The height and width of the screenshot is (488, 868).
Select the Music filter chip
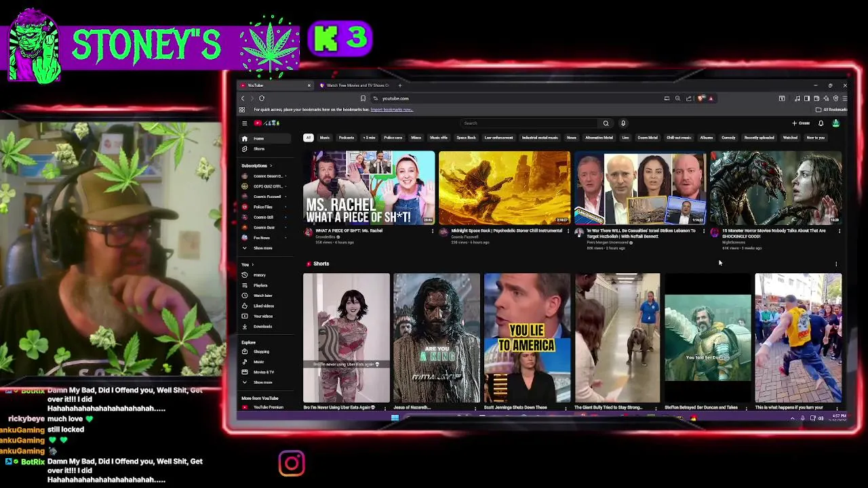(x=325, y=138)
